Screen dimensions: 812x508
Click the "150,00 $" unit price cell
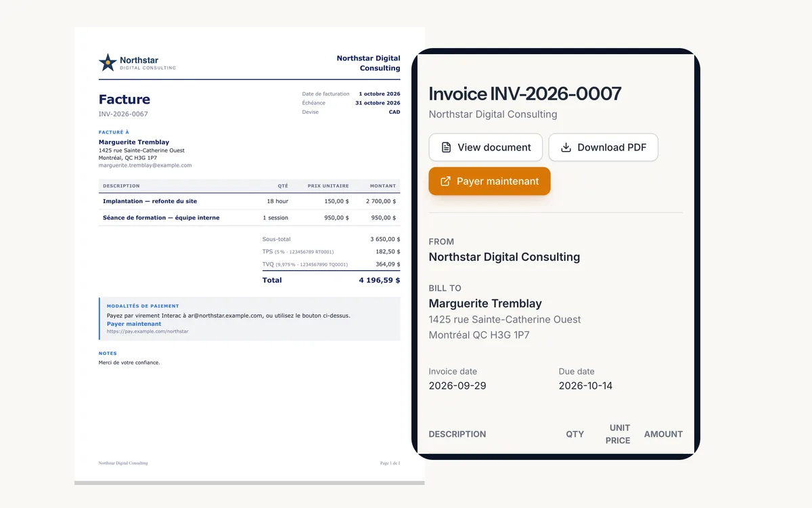(x=336, y=201)
